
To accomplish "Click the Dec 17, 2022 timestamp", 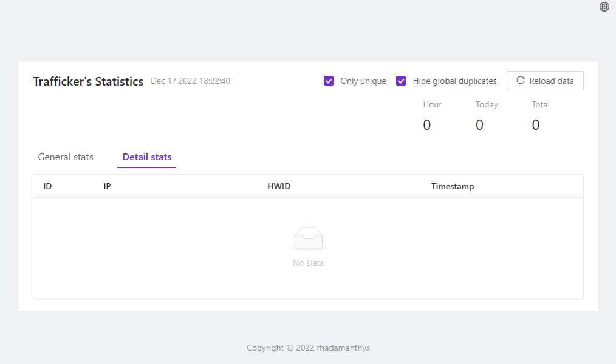I will (190, 81).
